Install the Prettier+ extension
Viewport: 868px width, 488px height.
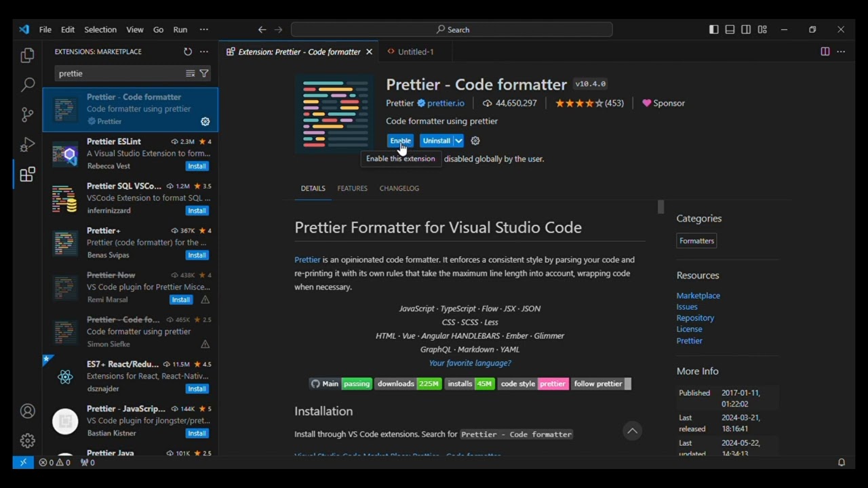coord(197,256)
